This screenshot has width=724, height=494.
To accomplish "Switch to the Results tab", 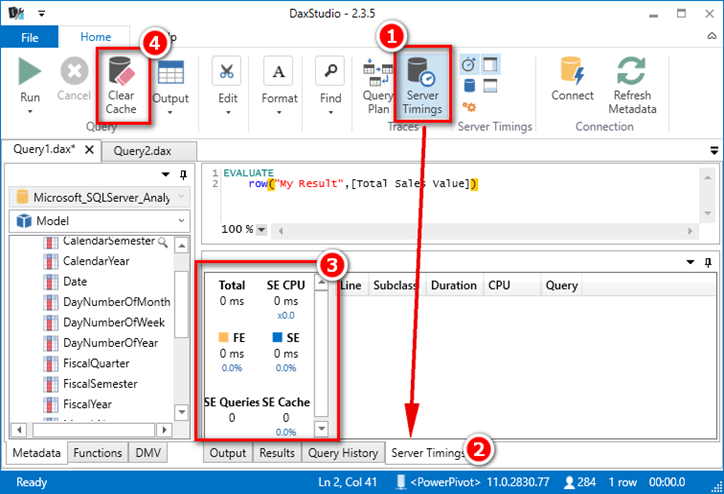I will click(x=277, y=453).
